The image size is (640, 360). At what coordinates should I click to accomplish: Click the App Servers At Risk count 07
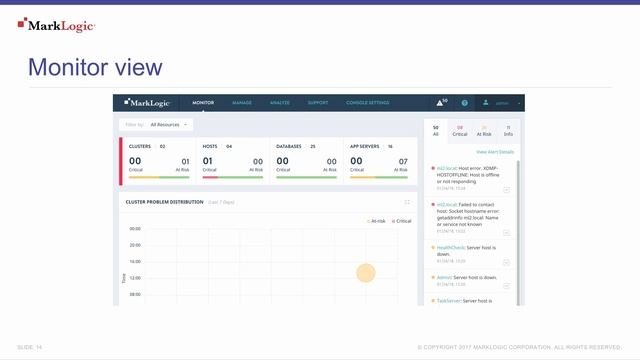(x=403, y=162)
